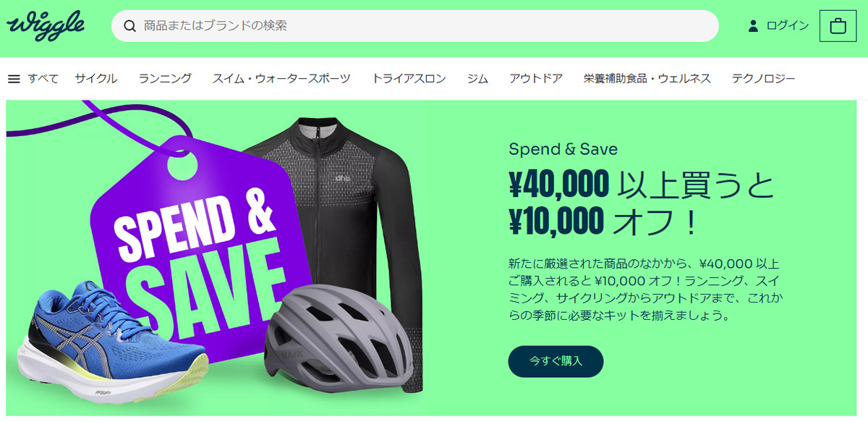Click the 今すぐ購入 button
Viewport: 868px width, 422px height.
[556, 361]
